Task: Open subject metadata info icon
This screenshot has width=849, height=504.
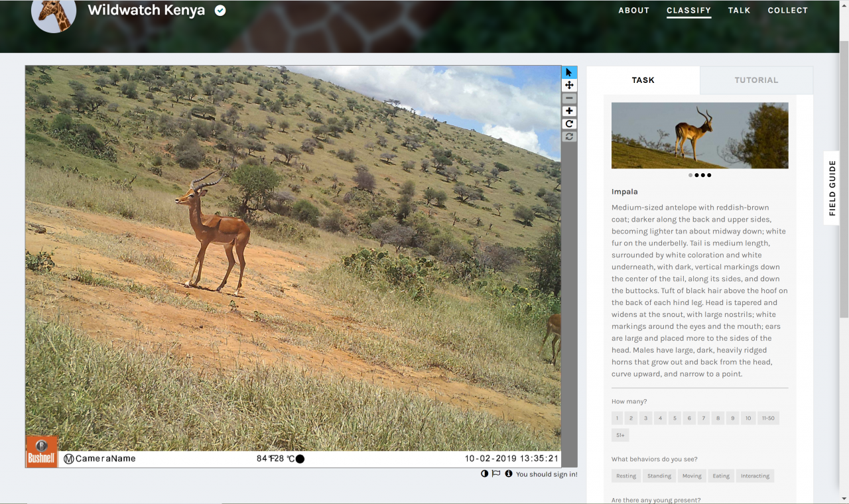Action: pyautogui.click(x=509, y=473)
